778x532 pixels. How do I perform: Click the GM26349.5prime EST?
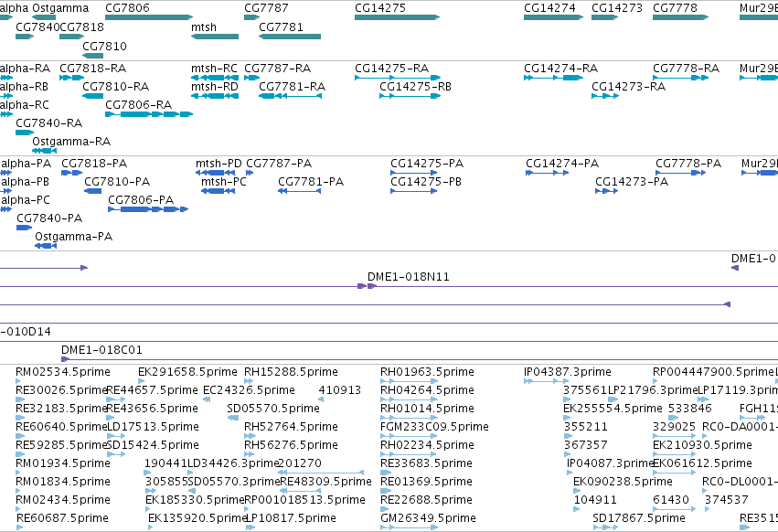click(x=410, y=527)
